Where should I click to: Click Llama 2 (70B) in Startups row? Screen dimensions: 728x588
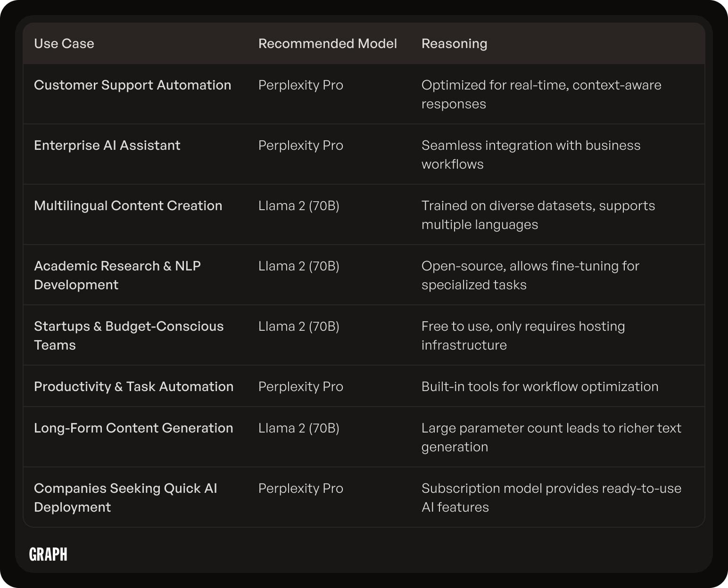pyautogui.click(x=299, y=327)
